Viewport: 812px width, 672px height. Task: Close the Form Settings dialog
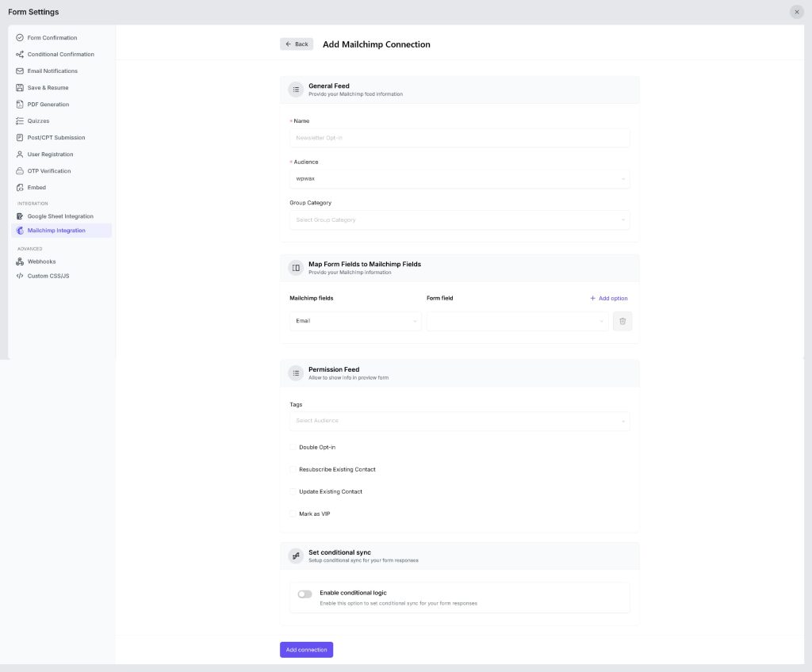[796, 12]
